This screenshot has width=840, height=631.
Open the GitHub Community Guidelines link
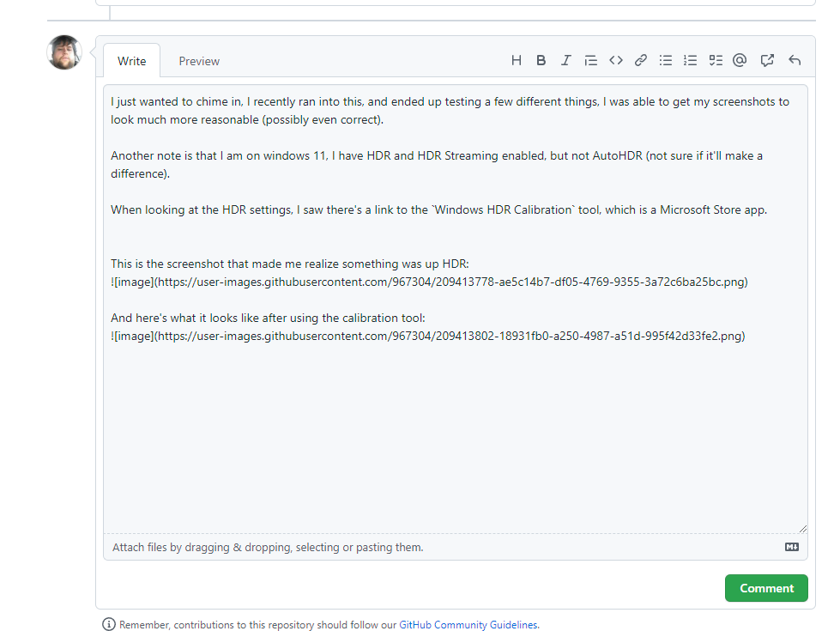click(468, 624)
